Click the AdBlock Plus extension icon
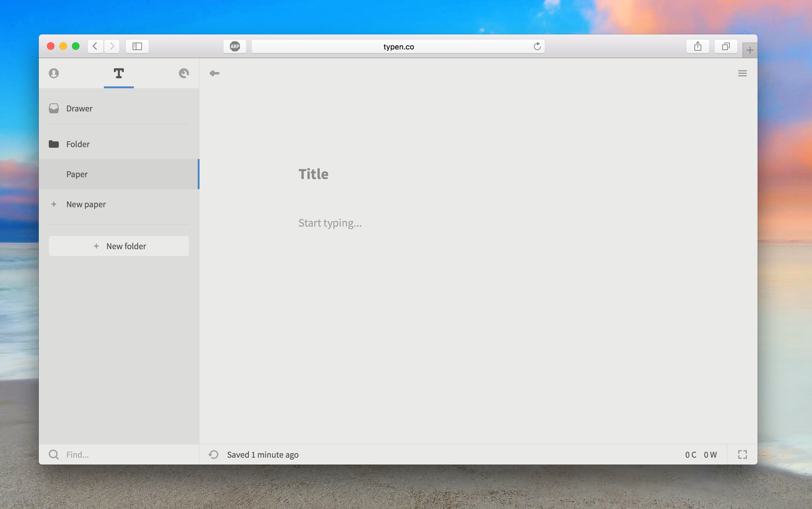 (235, 46)
